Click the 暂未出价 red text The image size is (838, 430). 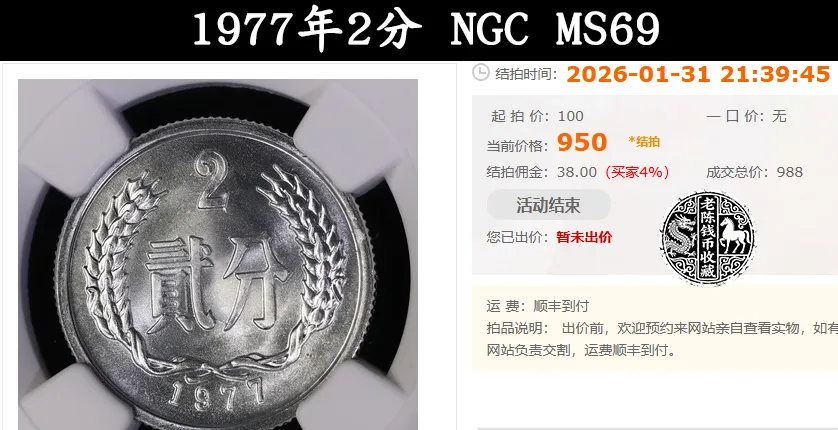tap(584, 237)
